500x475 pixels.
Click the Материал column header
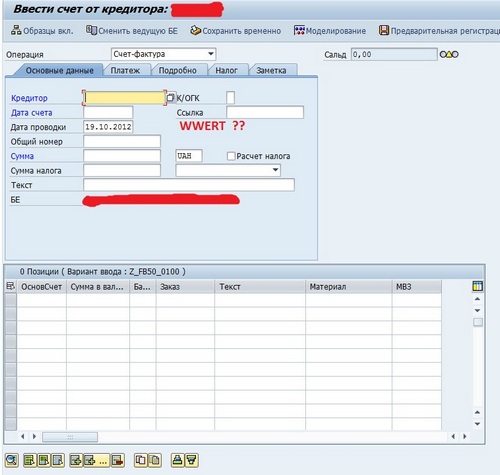pos(349,287)
